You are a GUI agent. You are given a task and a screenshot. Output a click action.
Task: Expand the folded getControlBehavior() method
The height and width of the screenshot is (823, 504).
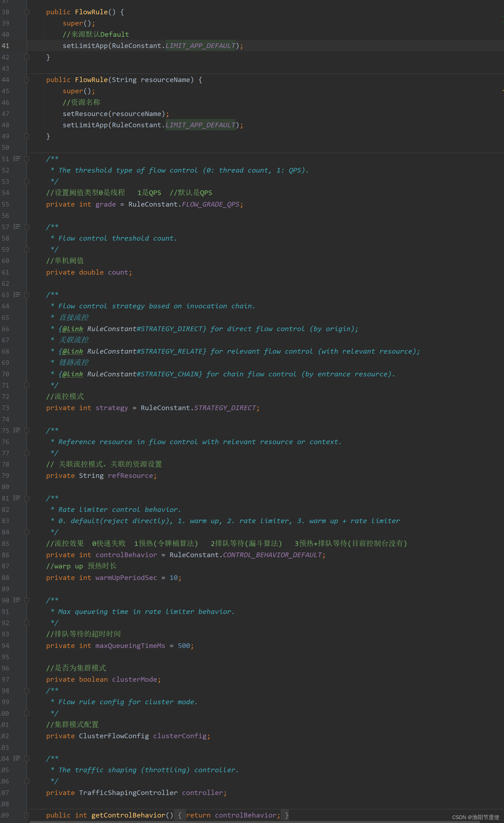click(27, 815)
